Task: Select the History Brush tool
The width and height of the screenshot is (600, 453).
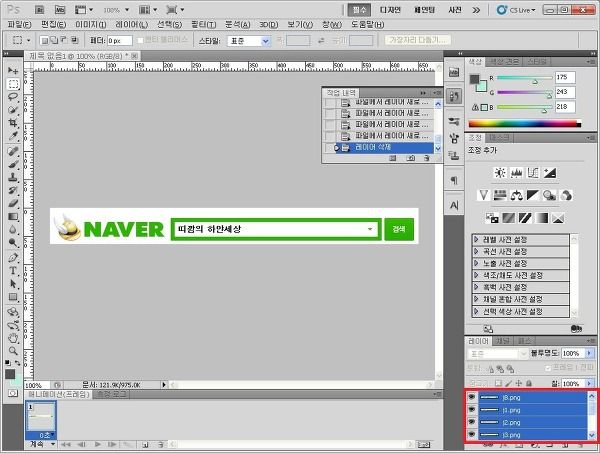Action: (13, 190)
